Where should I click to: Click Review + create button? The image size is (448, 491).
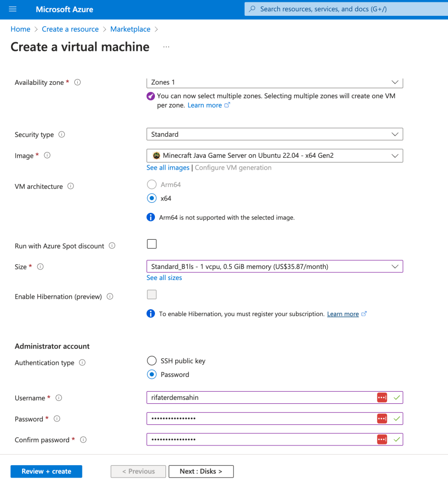coord(47,472)
